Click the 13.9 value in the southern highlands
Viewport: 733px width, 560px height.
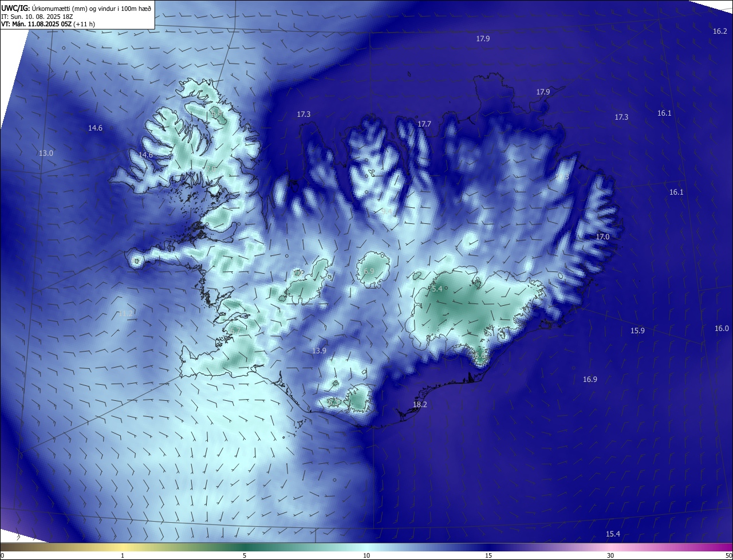(x=320, y=351)
